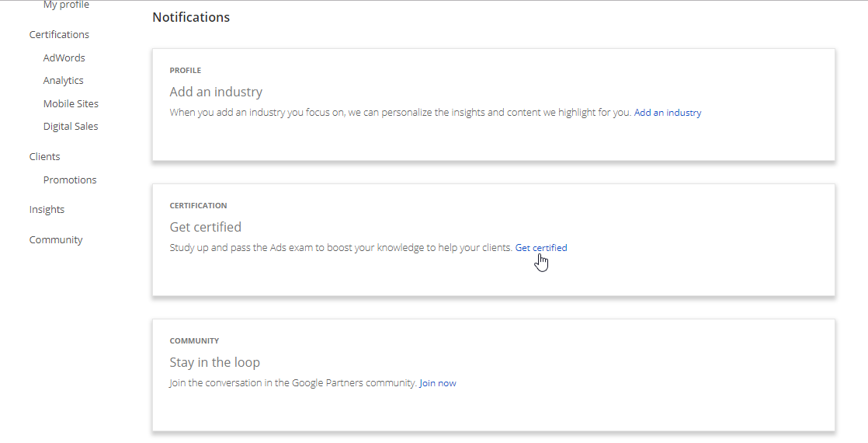This screenshot has width=868, height=443.
Task: Go to Promotions under Clients
Action: (70, 180)
